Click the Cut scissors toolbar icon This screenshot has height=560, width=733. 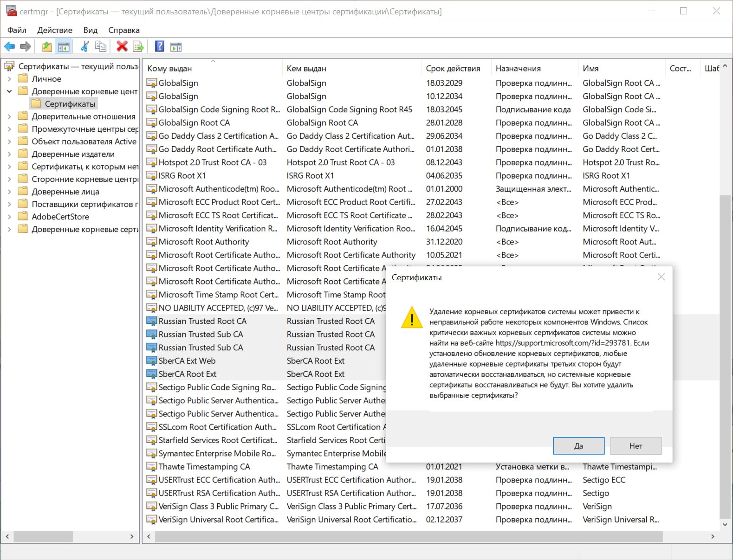(x=85, y=46)
